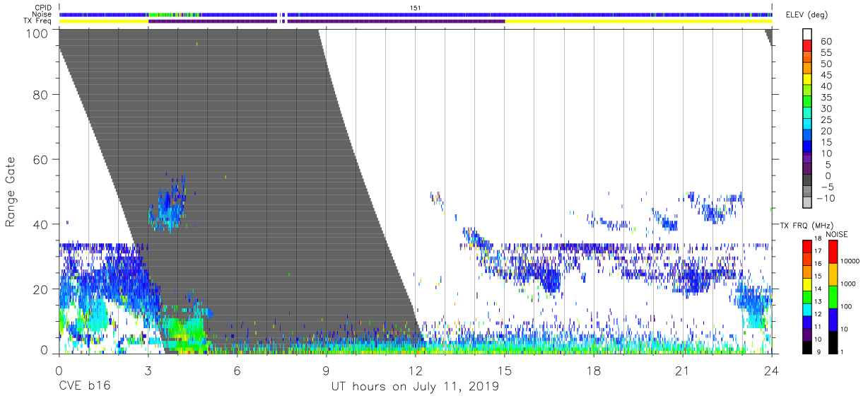The height and width of the screenshot is (401, 868).
Task: Click the CVE b16 radar beam label
Action: tap(84, 386)
